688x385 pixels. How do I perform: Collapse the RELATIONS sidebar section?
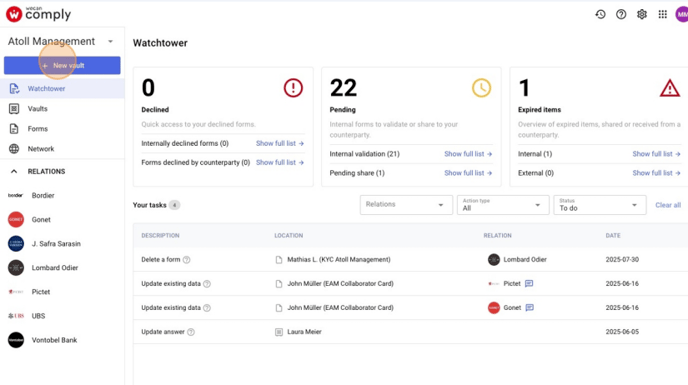[14, 171]
